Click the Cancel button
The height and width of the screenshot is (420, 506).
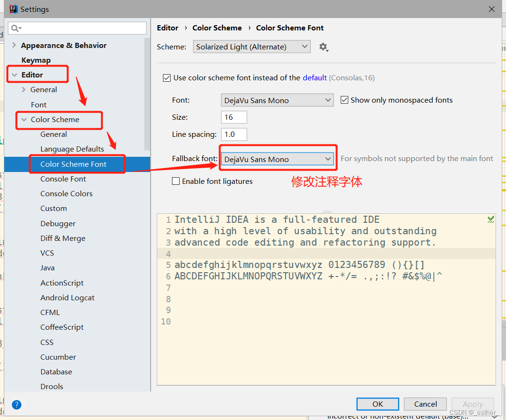coord(425,404)
